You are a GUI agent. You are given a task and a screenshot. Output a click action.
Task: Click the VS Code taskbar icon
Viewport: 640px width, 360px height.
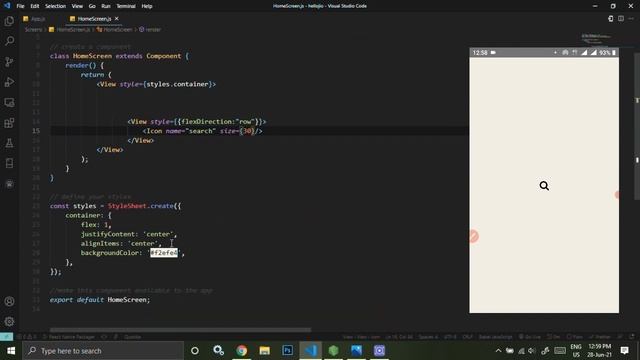[311, 351]
